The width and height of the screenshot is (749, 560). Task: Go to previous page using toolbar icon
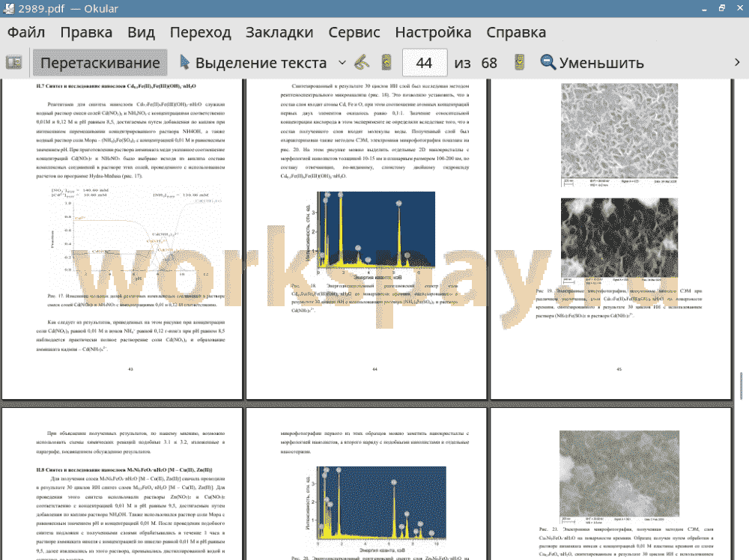(x=386, y=63)
